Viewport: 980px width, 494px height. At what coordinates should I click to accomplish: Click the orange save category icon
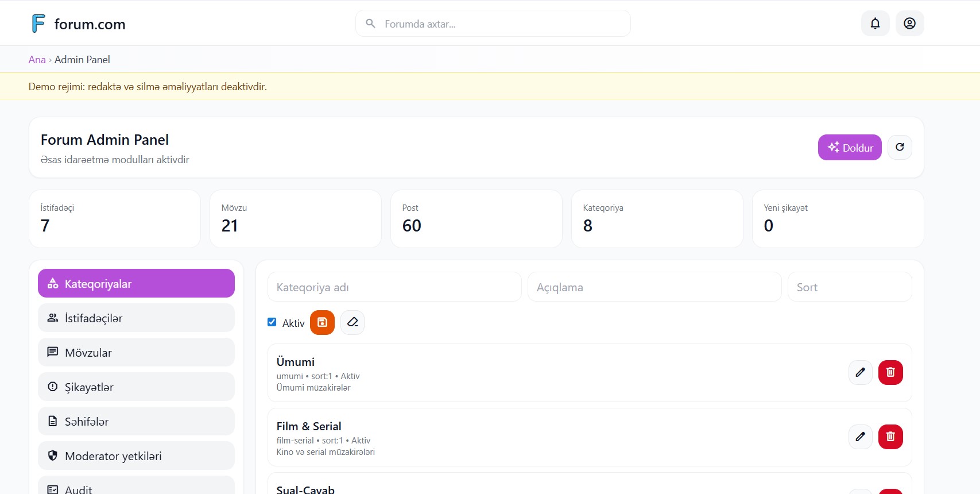322,322
